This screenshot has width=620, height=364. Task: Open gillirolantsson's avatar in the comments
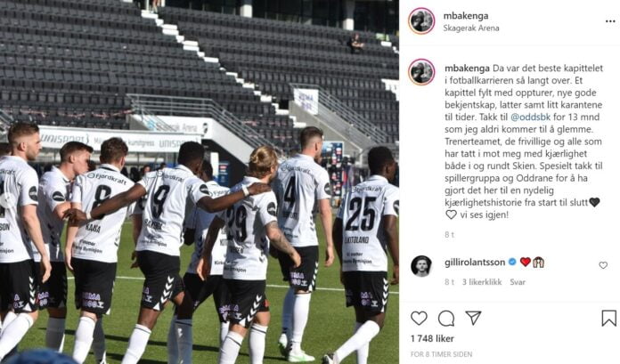tap(421, 266)
